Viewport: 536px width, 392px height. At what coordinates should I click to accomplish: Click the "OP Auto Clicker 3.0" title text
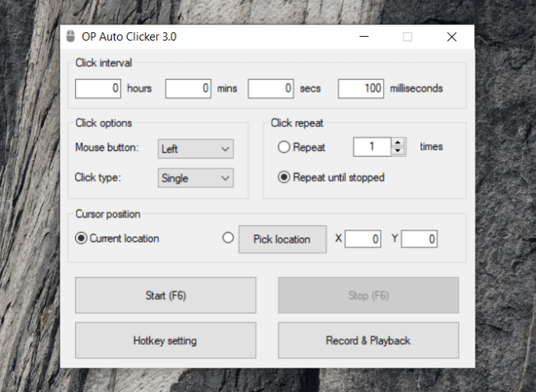click(129, 37)
